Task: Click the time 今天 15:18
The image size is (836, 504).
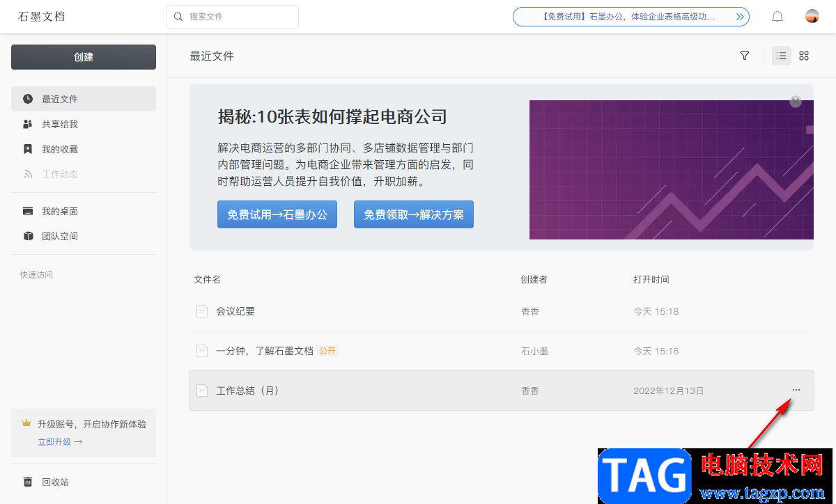Action: (656, 311)
